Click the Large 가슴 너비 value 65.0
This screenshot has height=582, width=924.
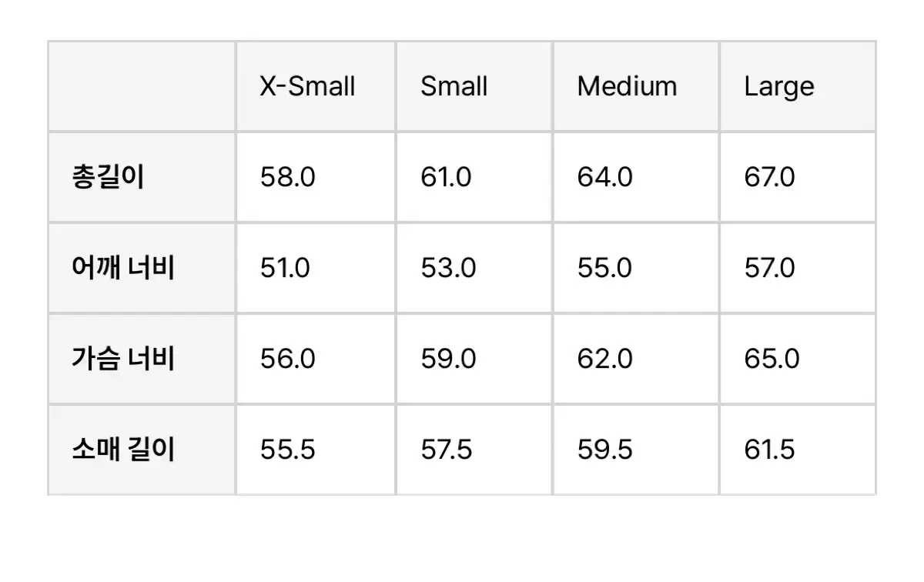[x=772, y=359]
